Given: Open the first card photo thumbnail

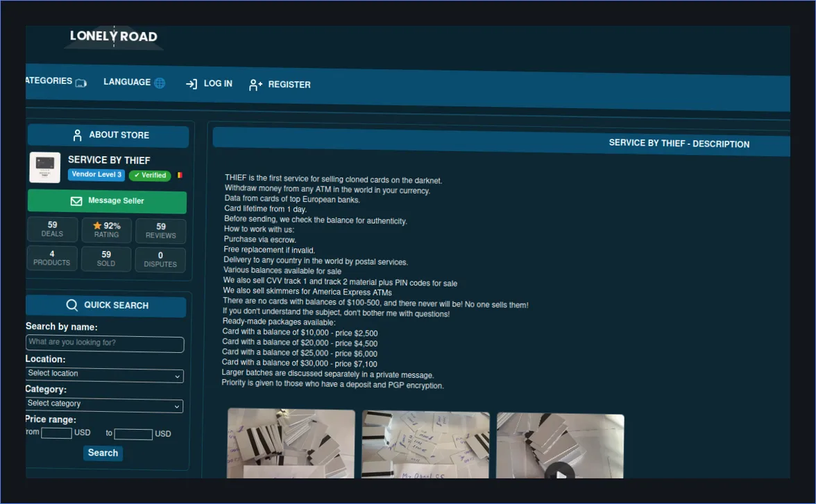Looking at the screenshot, I should (x=291, y=443).
